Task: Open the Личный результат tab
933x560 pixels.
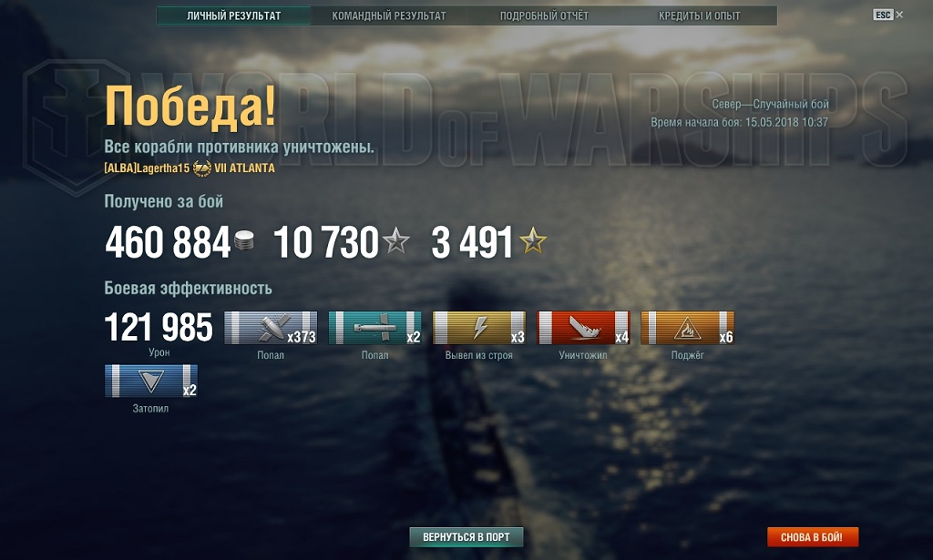Action: tap(234, 16)
